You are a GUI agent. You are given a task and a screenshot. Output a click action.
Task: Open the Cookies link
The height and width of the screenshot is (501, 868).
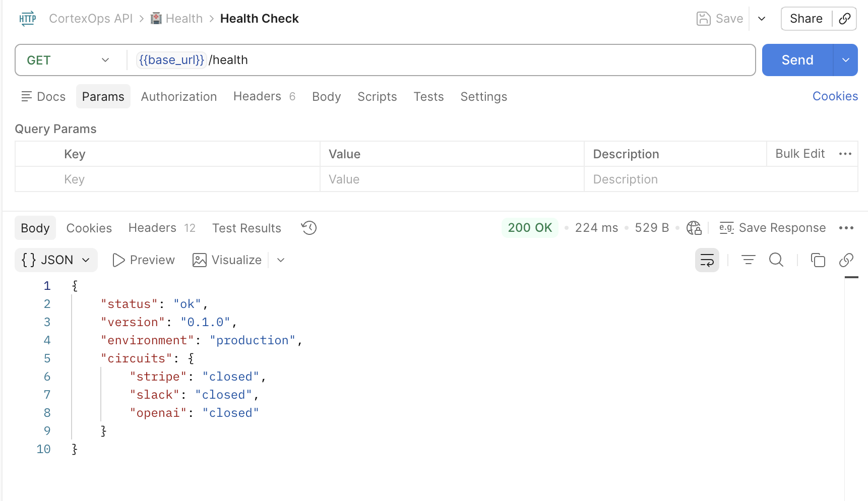[x=835, y=96]
